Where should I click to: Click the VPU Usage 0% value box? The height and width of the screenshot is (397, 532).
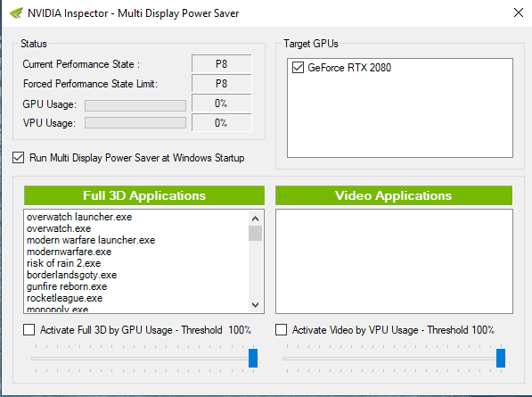(x=222, y=122)
